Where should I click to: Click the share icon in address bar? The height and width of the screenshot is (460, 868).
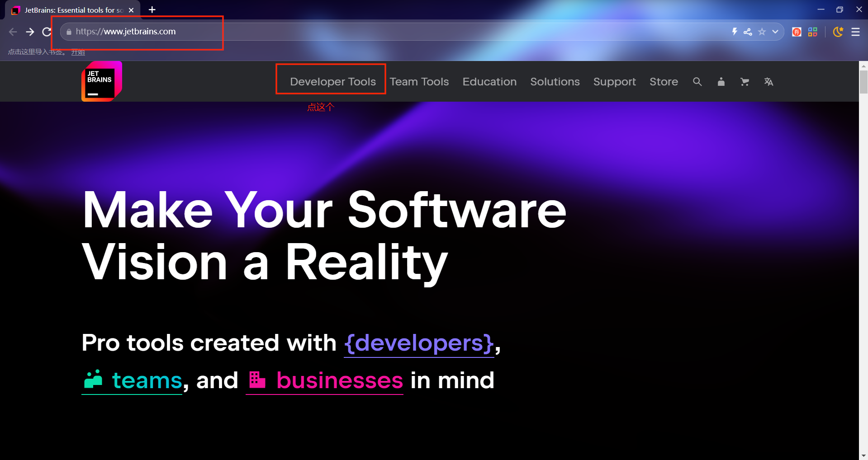[748, 32]
